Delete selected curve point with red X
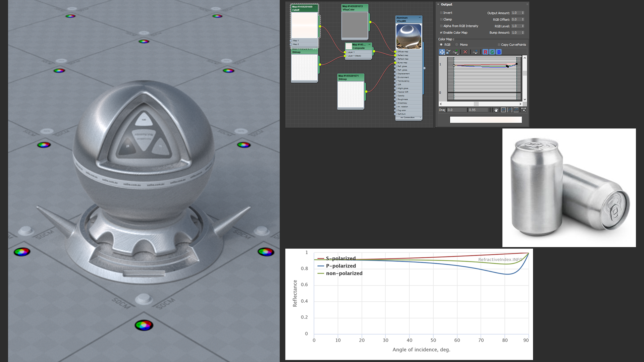 465,52
